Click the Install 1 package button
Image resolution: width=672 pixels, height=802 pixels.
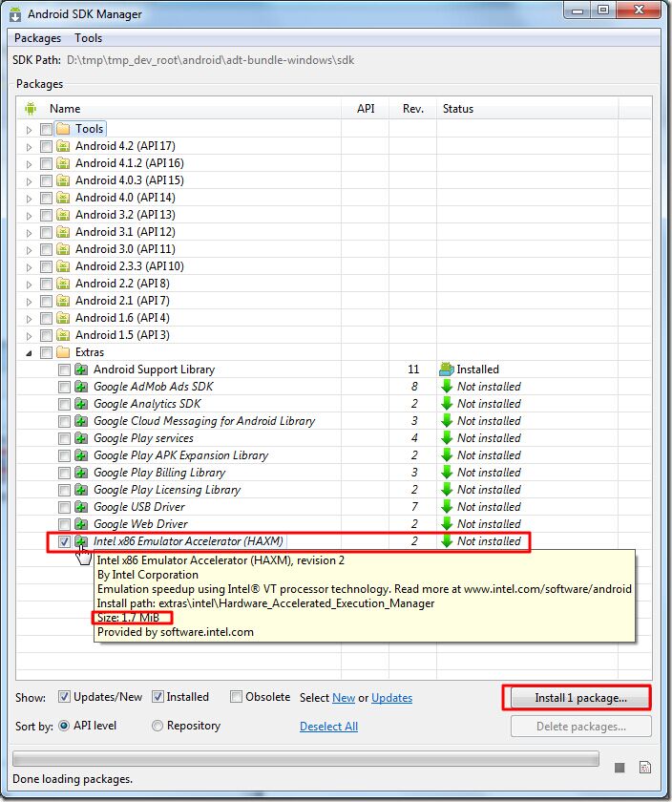tap(580, 698)
